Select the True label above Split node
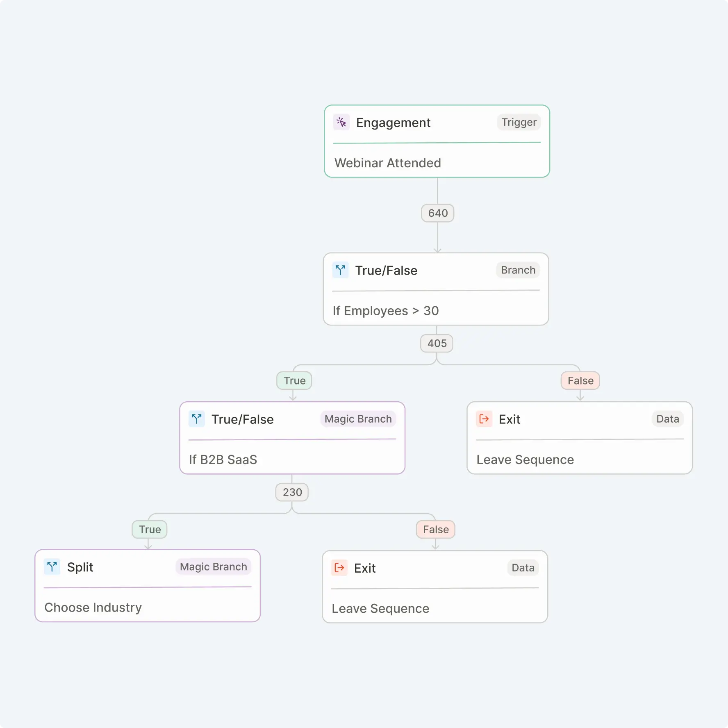This screenshot has height=728, width=728. [x=150, y=530]
